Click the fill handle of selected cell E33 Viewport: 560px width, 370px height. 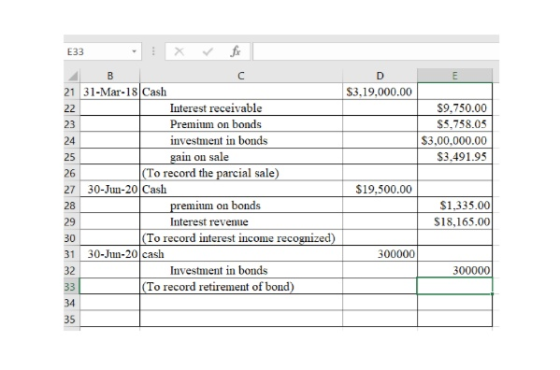pyautogui.click(x=492, y=294)
